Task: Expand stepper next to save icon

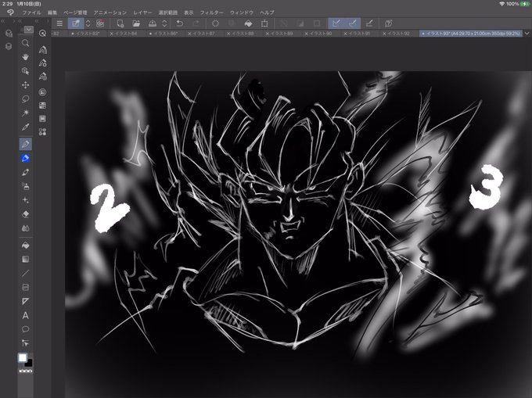Action: click(164, 23)
